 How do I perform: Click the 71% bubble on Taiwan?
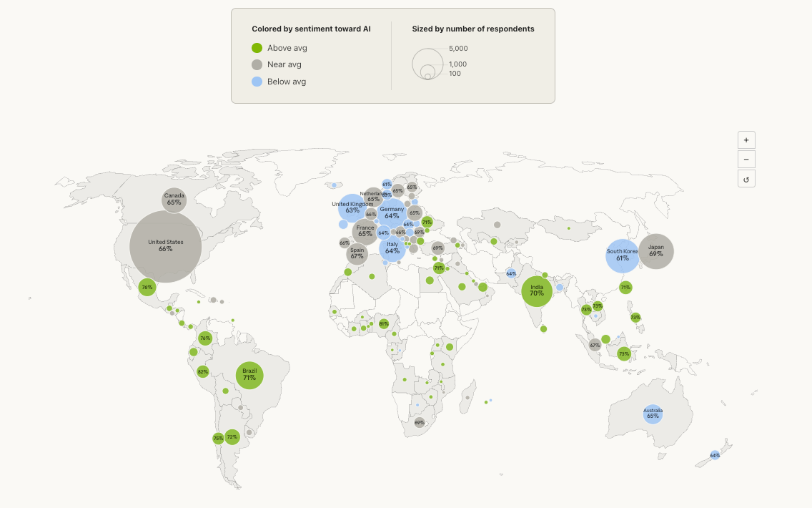625,287
